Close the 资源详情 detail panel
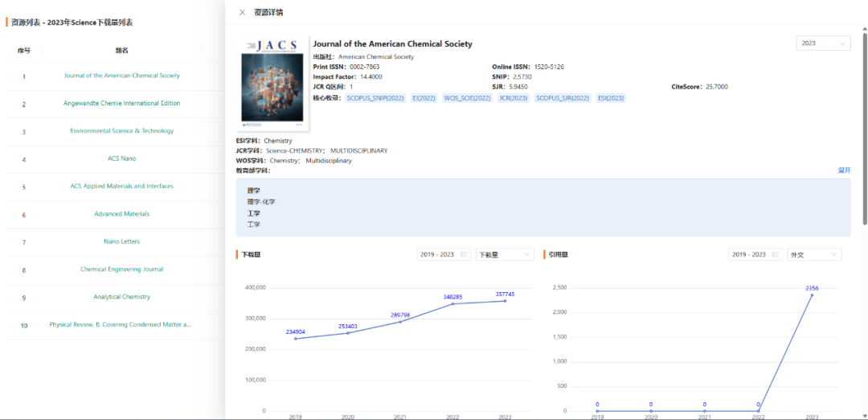868x420 pixels. tap(243, 12)
